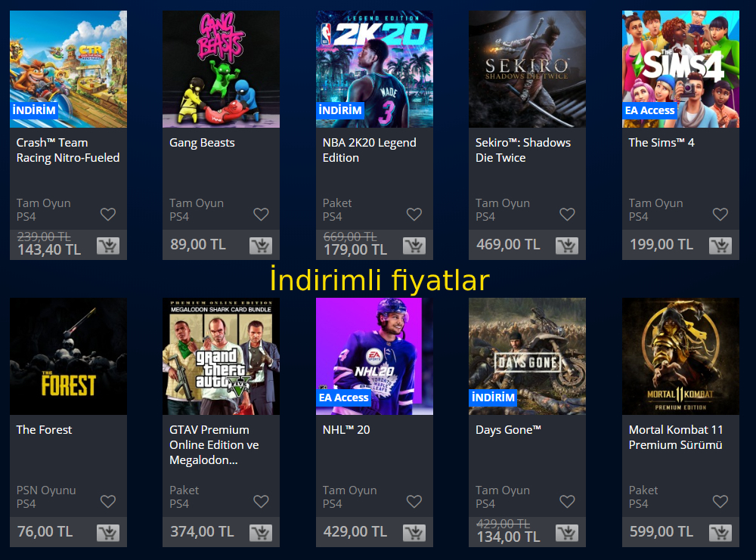Add The Sims 4 to cart

tap(720, 246)
